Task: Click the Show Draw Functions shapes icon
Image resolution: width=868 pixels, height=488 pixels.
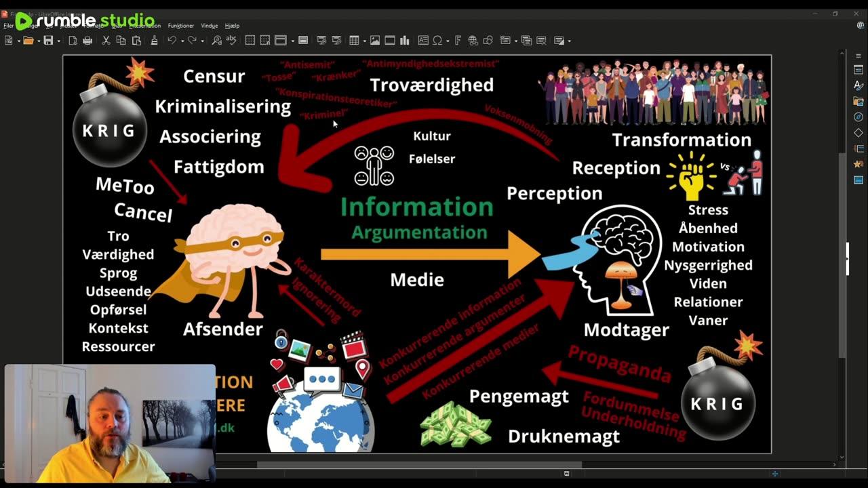Action: [488, 41]
